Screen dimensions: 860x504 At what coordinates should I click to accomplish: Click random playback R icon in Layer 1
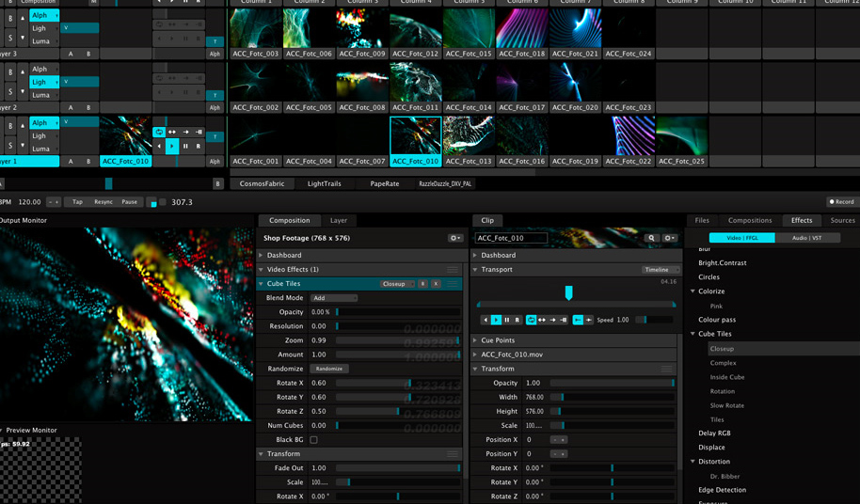click(x=199, y=147)
